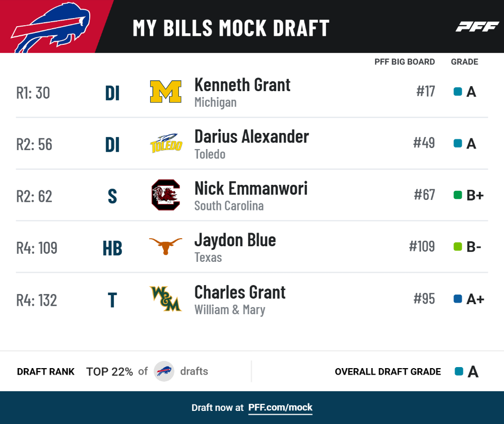Select the Darius Alexander player name
Image resolution: width=504 pixels, height=424 pixels.
click(251, 136)
